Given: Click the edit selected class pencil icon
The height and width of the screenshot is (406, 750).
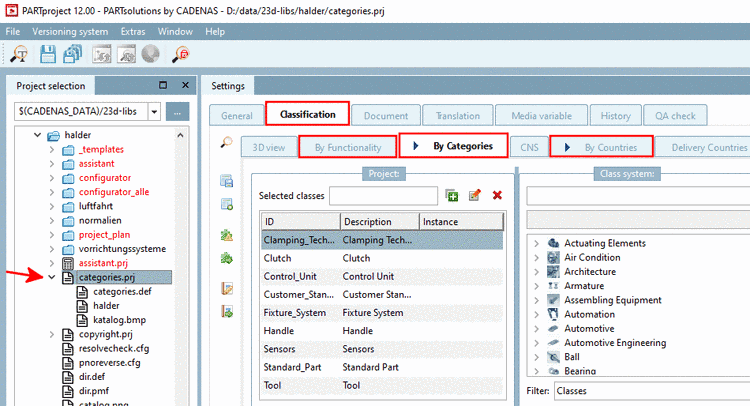Looking at the screenshot, I should 474,195.
